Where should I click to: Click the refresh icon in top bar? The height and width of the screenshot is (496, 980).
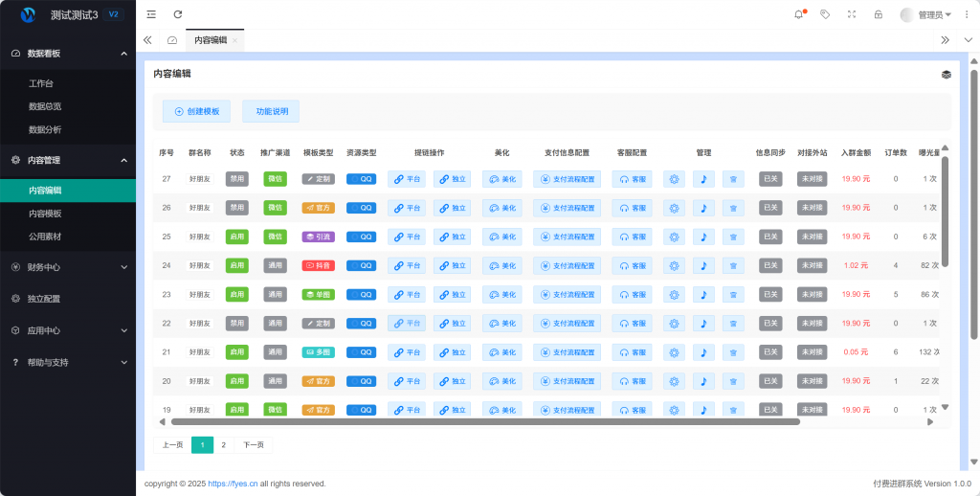pyautogui.click(x=178, y=14)
